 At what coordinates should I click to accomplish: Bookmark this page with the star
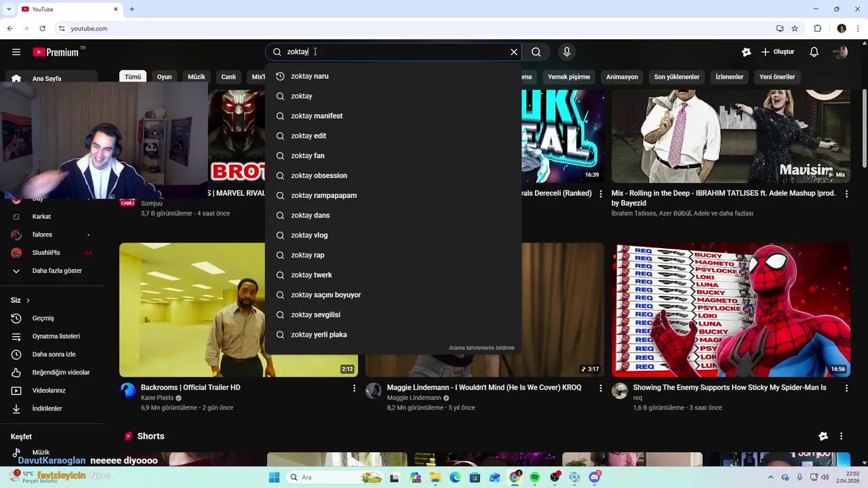(x=795, y=28)
